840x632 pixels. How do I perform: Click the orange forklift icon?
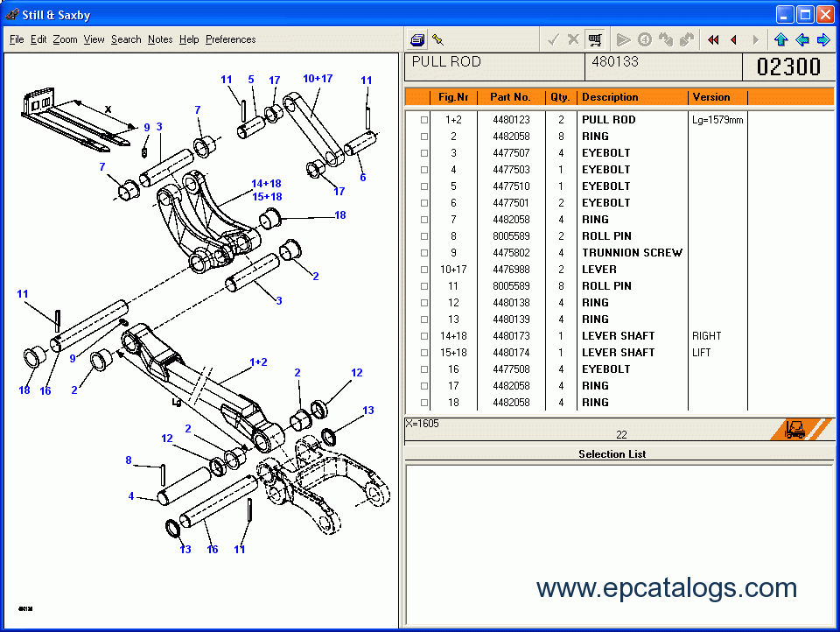click(794, 430)
